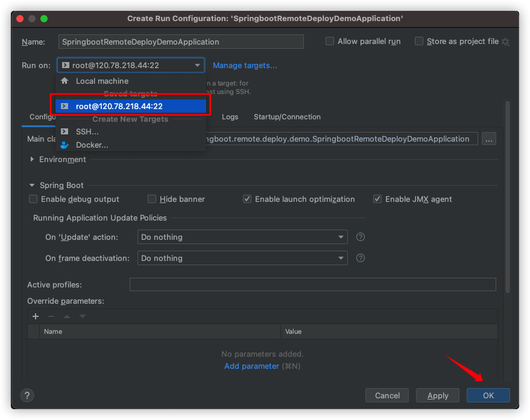Click the gear icon next to Store as project file
530x420 pixels.
tap(505, 42)
